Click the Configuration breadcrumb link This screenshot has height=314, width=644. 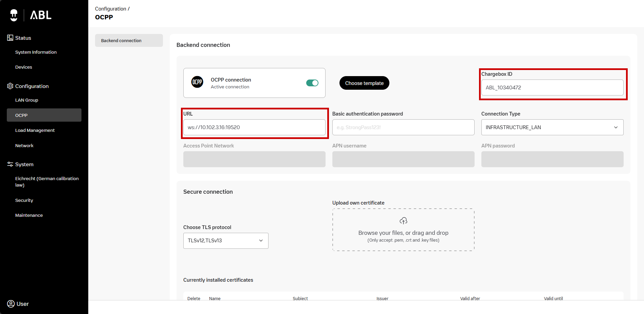[111, 9]
